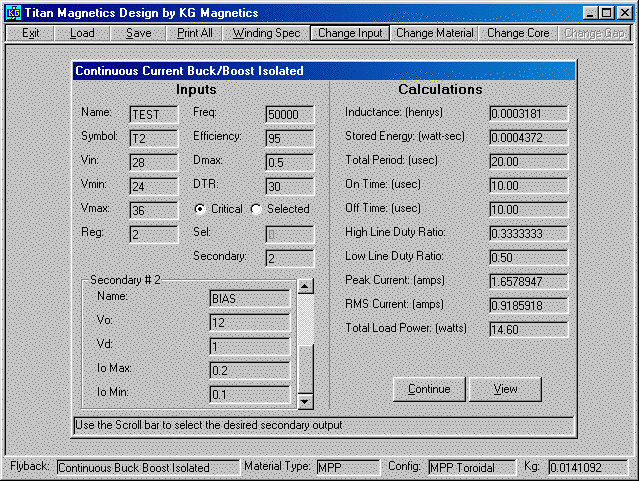Click the Secondary count input field

290,258
